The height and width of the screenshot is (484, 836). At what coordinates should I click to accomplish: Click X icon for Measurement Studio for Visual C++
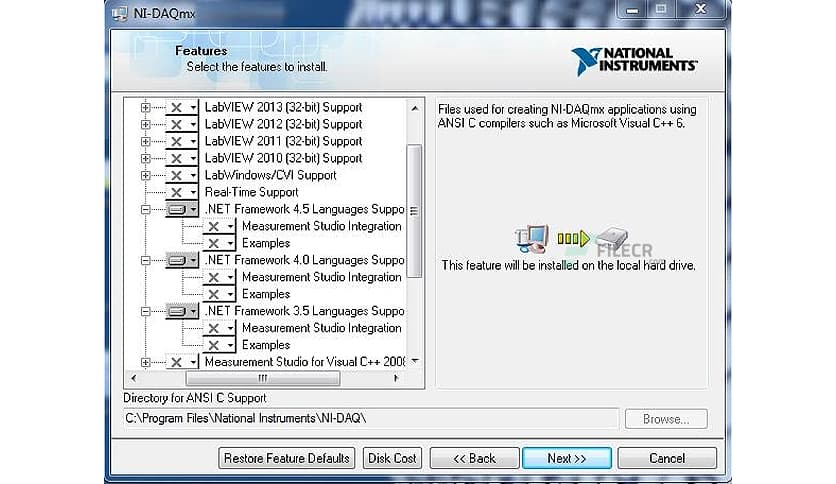coord(176,362)
